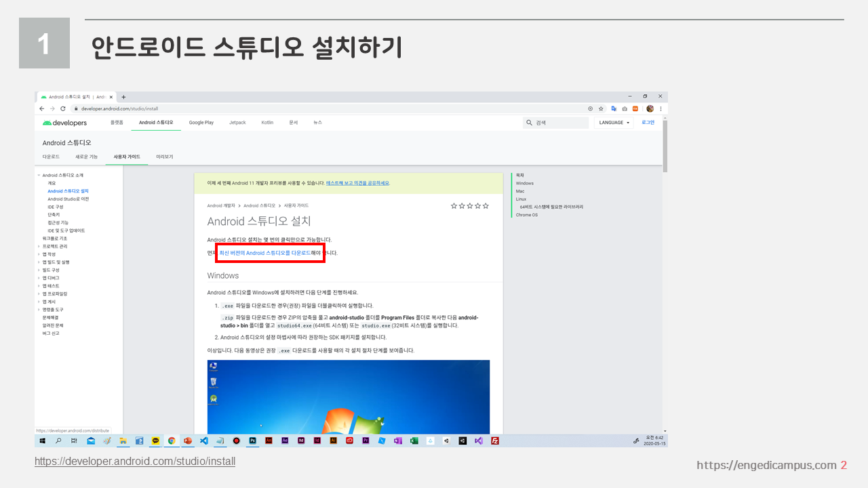868x488 pixels.
Task: Open 문제해결 in the sidebar
Action: coord(51,317)
